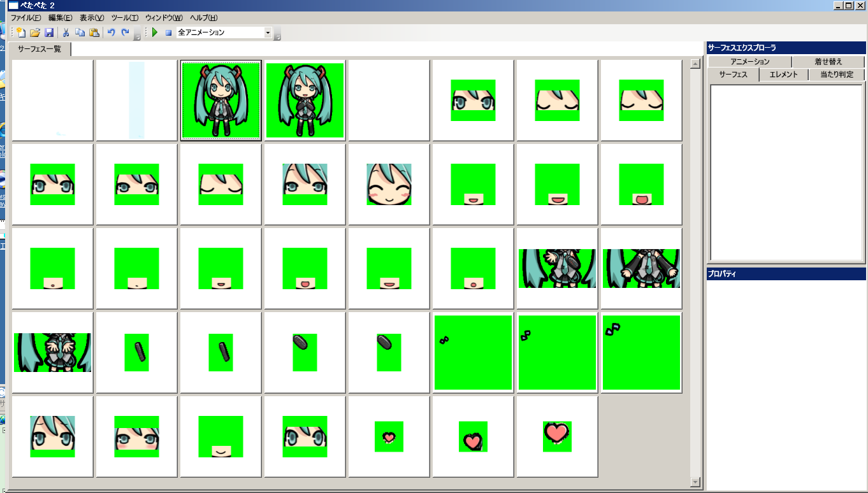Select the first blank white thumbnail
868x493 pixels.
coord(52,100)
